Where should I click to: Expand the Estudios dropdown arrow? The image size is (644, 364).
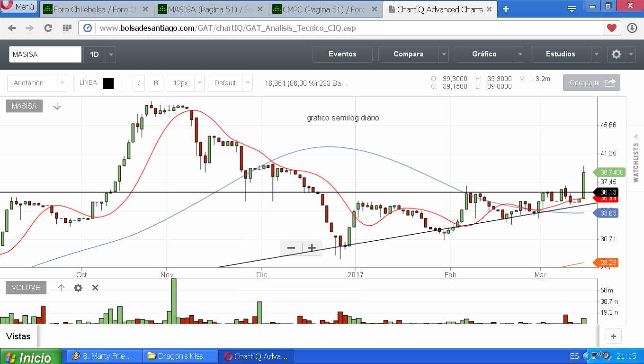coord(596,54)
